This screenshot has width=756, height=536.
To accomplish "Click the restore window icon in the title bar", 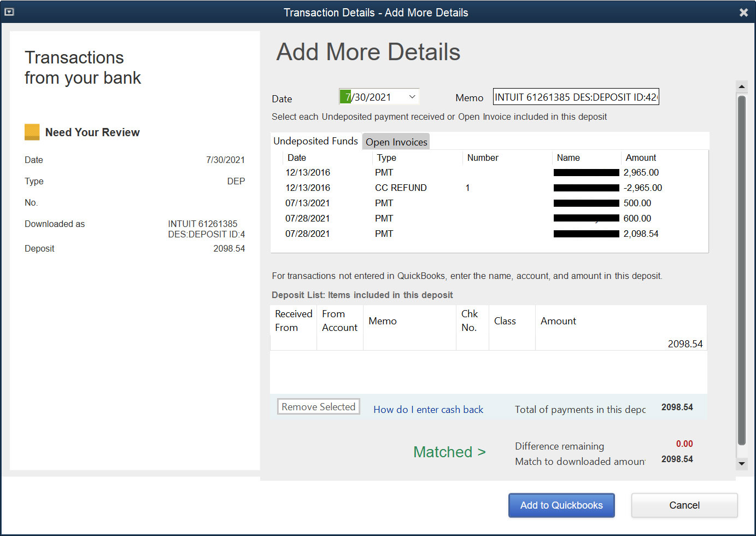I will pos(9,11).
